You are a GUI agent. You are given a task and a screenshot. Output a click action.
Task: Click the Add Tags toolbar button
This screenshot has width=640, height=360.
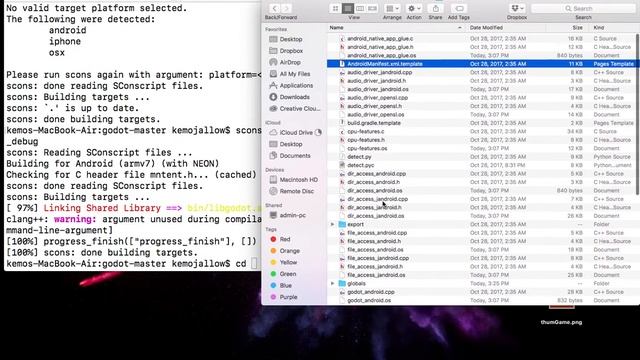[459, 8]
